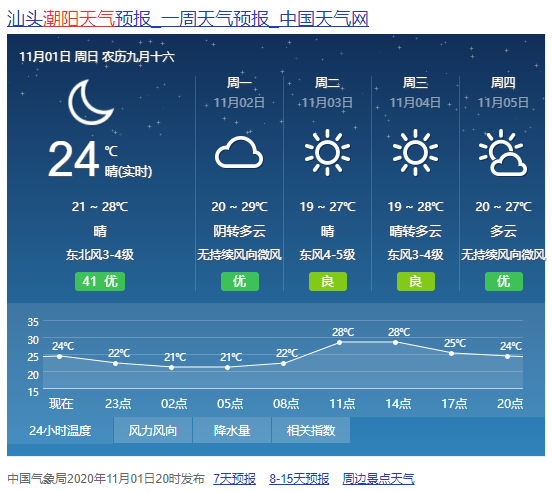This screenshot has height=492, width=552.
Task: Open the 周边景点天气 link
Action: (378, 479)
